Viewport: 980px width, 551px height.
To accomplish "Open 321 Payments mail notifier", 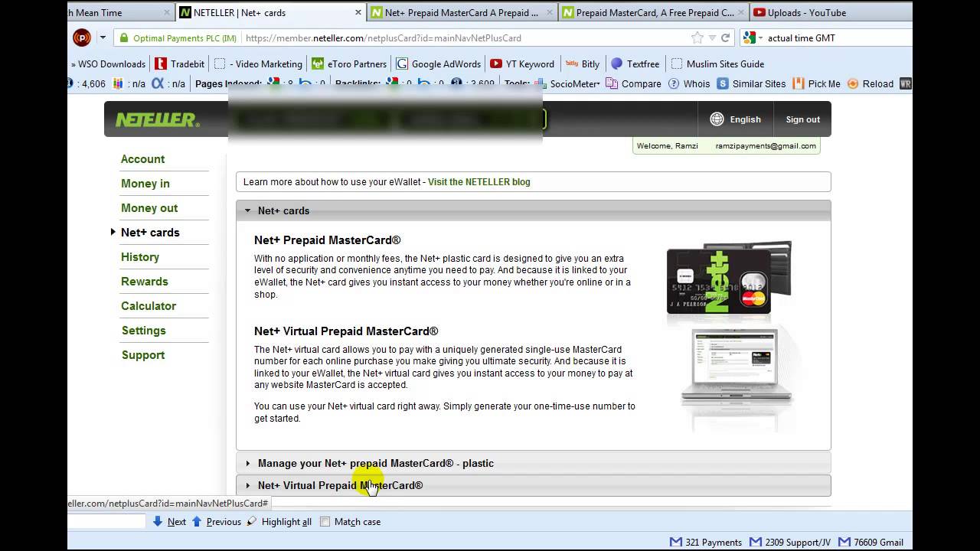I will click(x=706, y=542).
